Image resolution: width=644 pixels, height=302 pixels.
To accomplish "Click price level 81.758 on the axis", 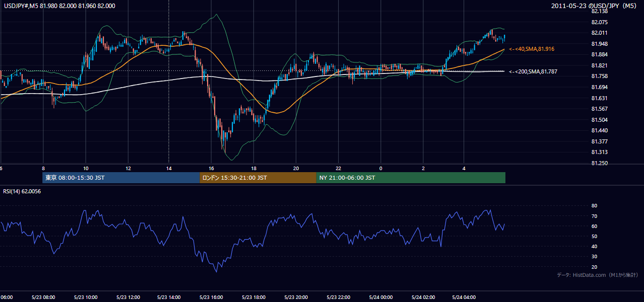I will (599, 76).
